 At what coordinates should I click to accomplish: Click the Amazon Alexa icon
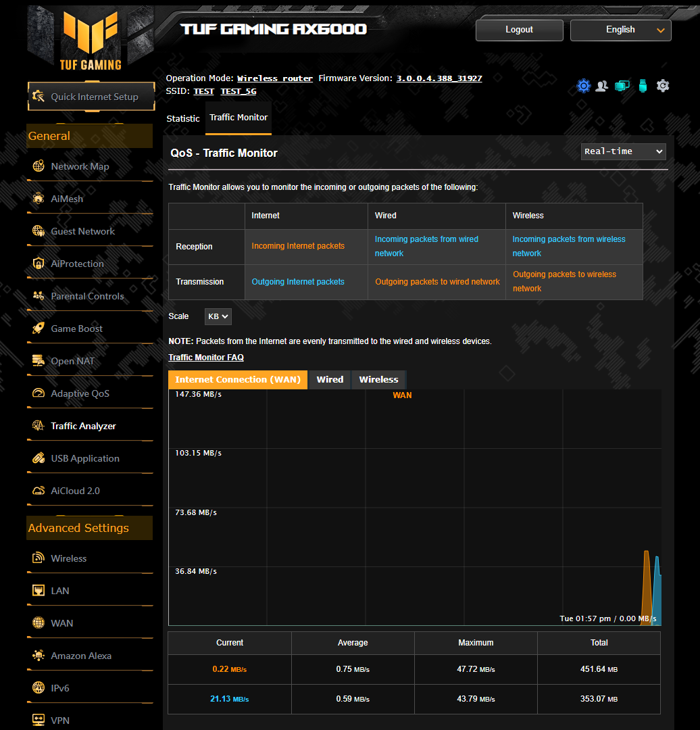pyautogui.click(x=38, y=656)
